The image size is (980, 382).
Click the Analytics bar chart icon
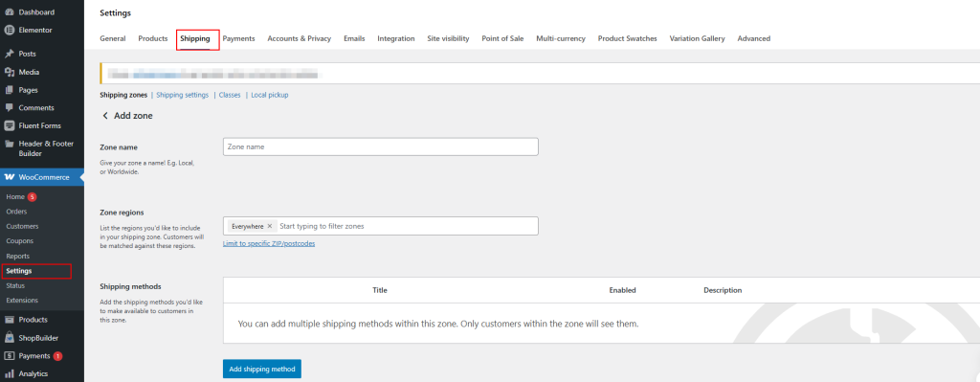point(10,374)
